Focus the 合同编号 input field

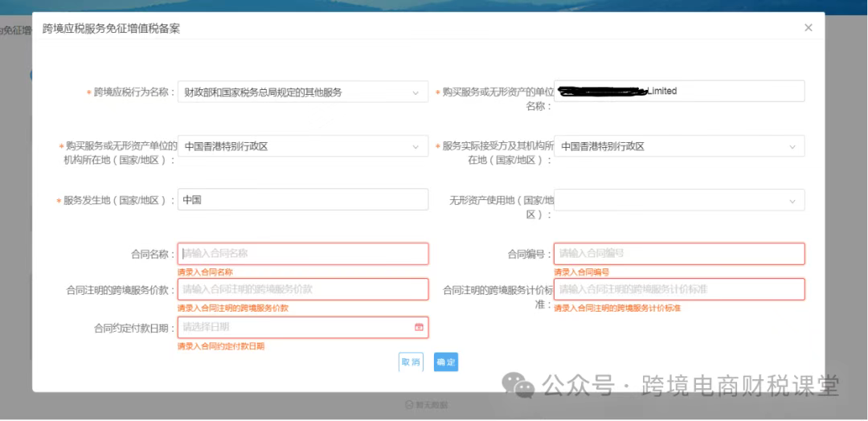click(x=679, y=254)
